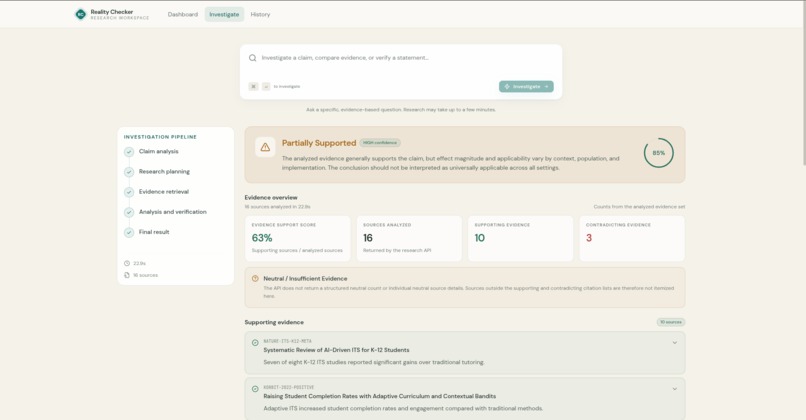Select the Research planning pipeline step

[164, 172]
